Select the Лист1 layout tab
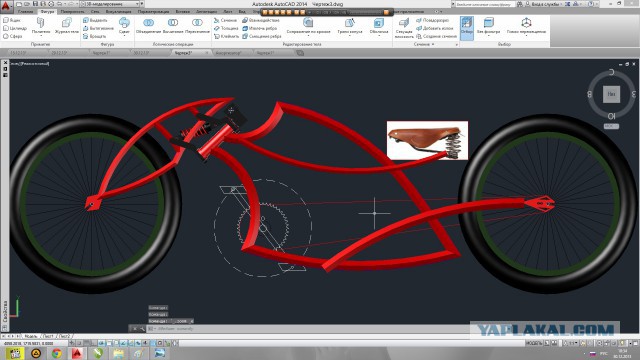The height and width of the screenshot is (360, 640). (x=48, y=336)
